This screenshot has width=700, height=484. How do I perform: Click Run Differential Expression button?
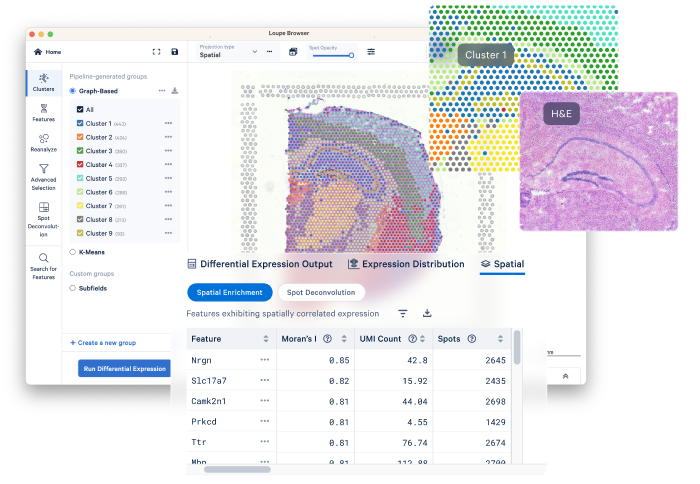point(125,369)
